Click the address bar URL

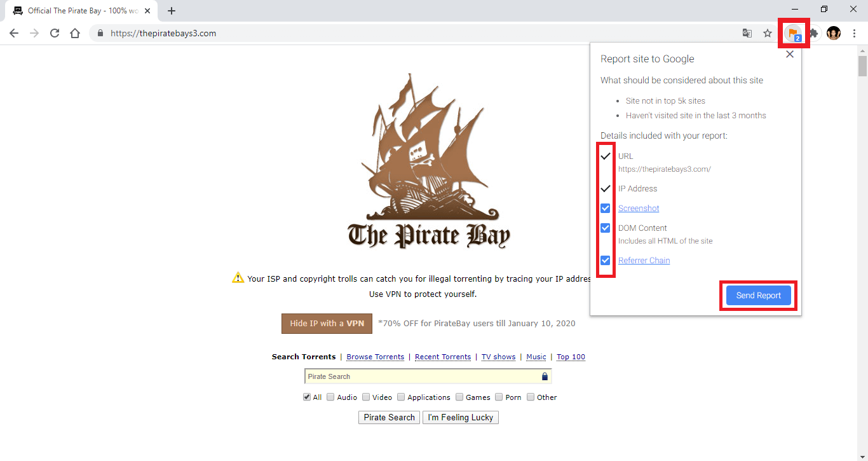[163, 33]
